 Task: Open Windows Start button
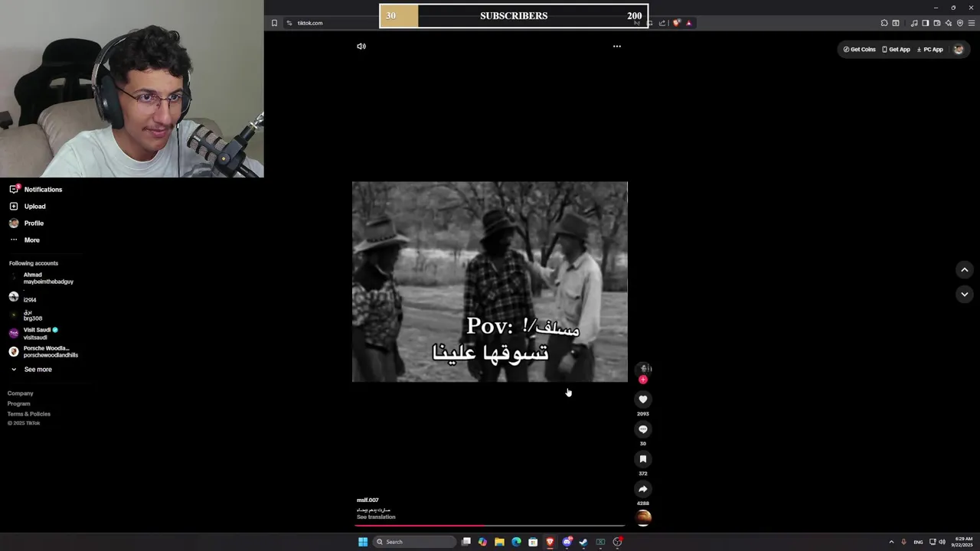coord(363,542)
